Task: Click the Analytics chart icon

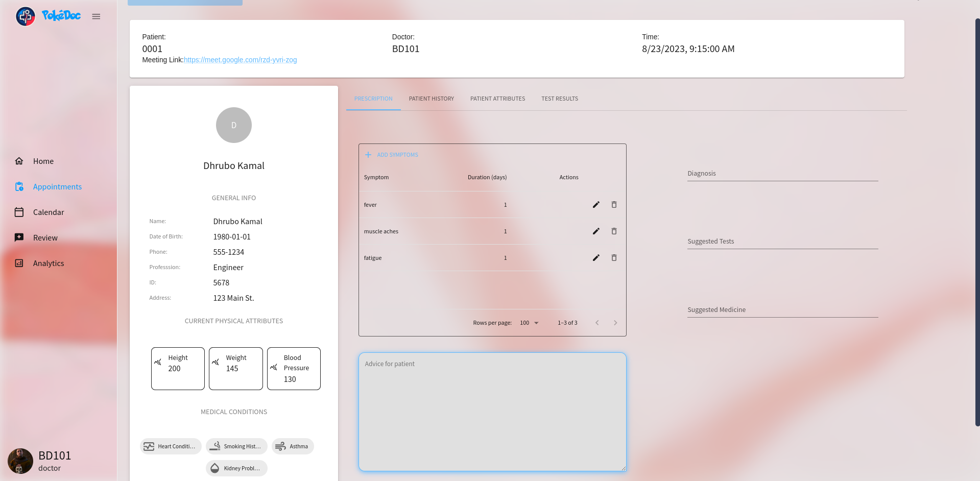Action: click(x=19, y=263)
